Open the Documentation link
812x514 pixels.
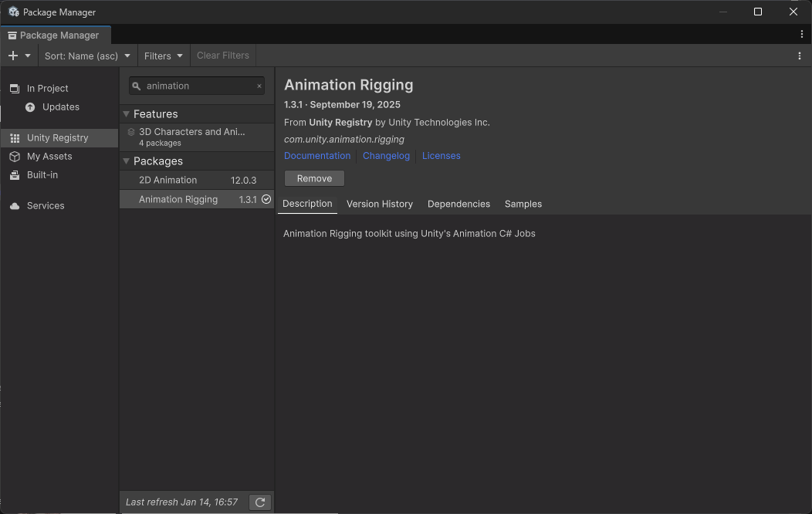pos(317,156)
